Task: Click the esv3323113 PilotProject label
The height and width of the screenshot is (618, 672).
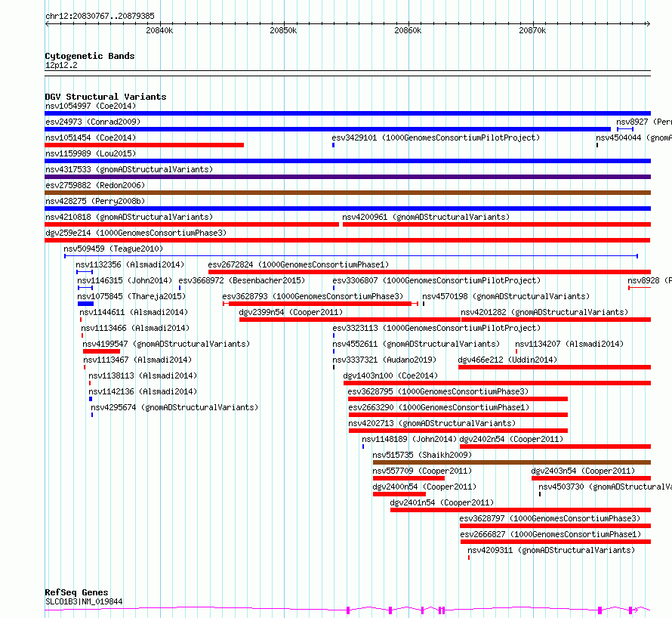Action: [x=436, y=328]
